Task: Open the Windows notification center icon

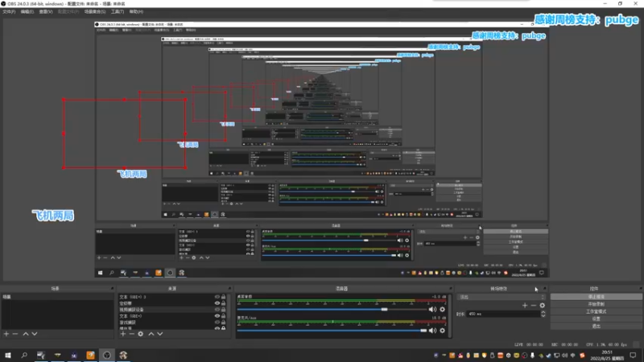Action: (633, 356)
